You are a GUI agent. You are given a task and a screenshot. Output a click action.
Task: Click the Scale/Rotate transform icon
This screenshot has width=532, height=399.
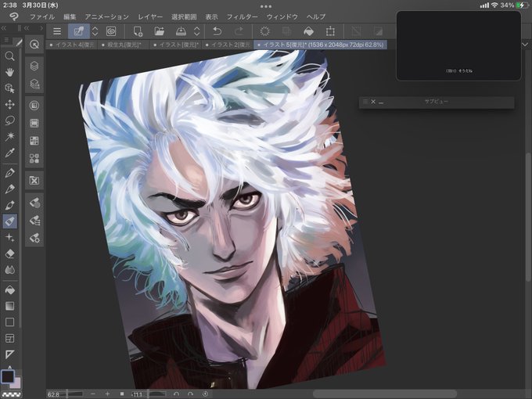[x=330, y=31]
